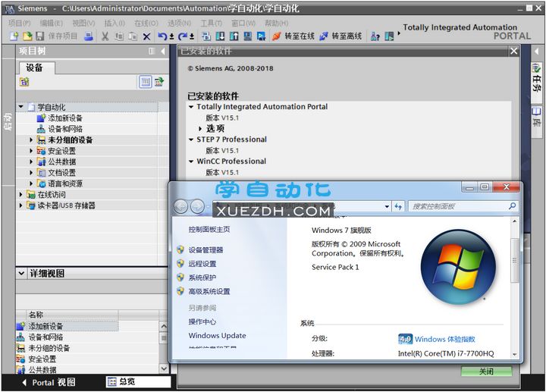The height and width of the screenshot is (392, 546).
Task: Expand the 在线访问 tree node
Action: point(21,194)
